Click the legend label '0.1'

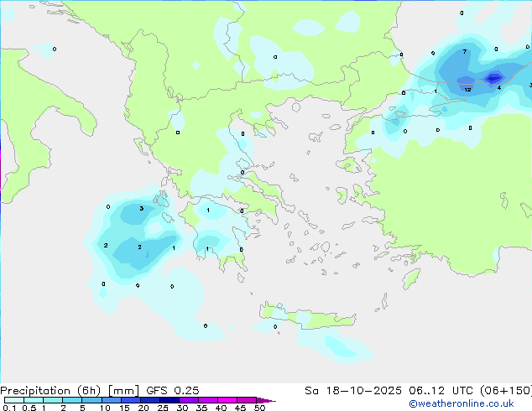(9, 408)
